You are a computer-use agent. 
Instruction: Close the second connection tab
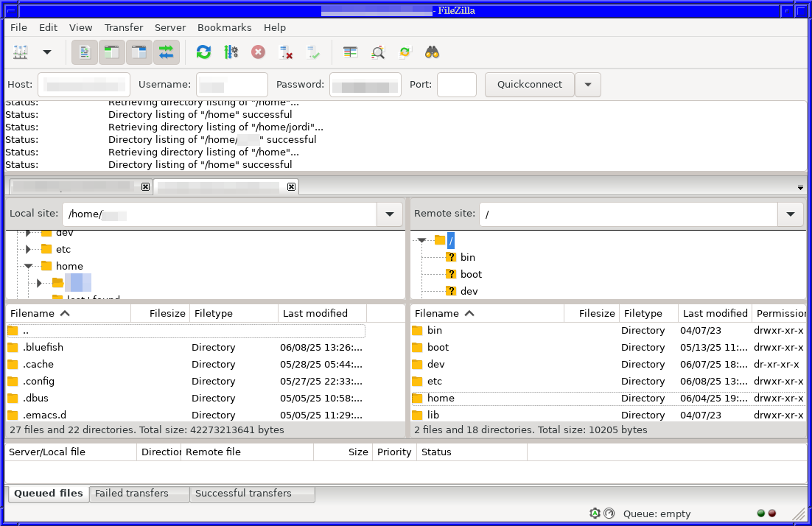pos(292,186)
